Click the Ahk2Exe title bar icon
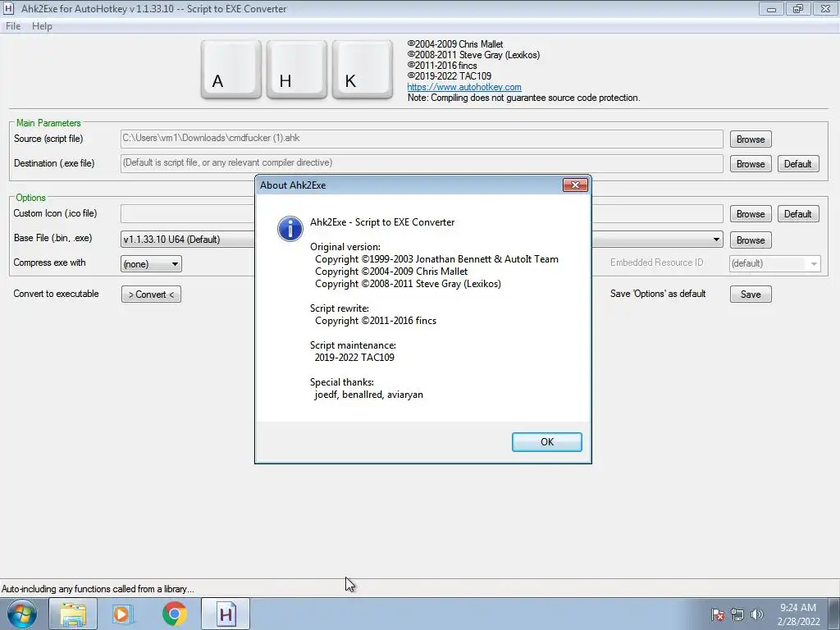The image size is (840, 630). 8,8
